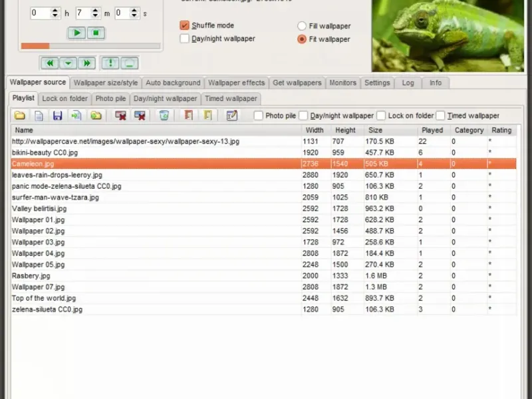Create new playlist with blank page icon
Image resolution: width=532 pixels, height=399 pixels.
click(39, 116)
